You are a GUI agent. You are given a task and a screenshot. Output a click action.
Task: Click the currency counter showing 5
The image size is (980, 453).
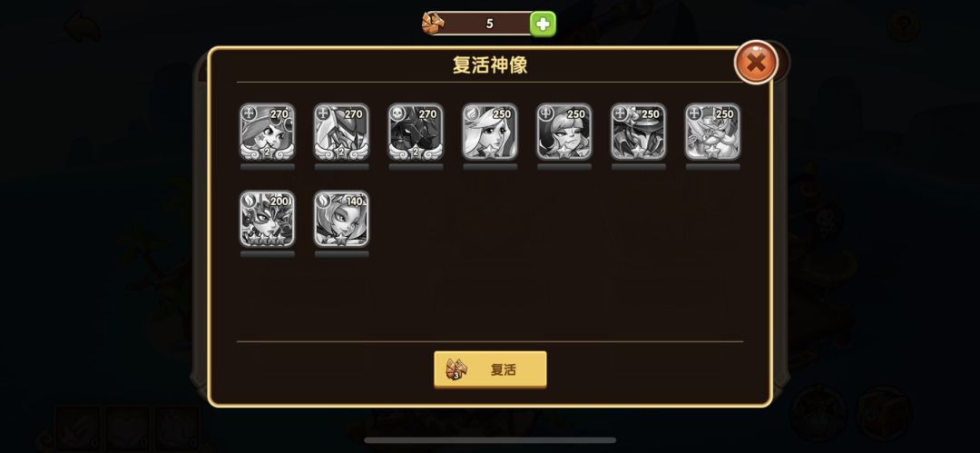coord(489,24)
